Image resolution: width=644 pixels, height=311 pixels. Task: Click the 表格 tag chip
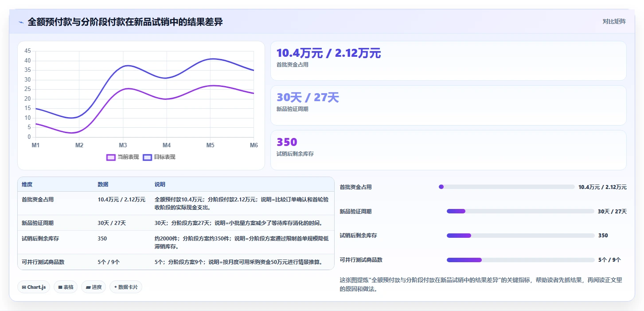pyautogui.click(x=66, y=287)
